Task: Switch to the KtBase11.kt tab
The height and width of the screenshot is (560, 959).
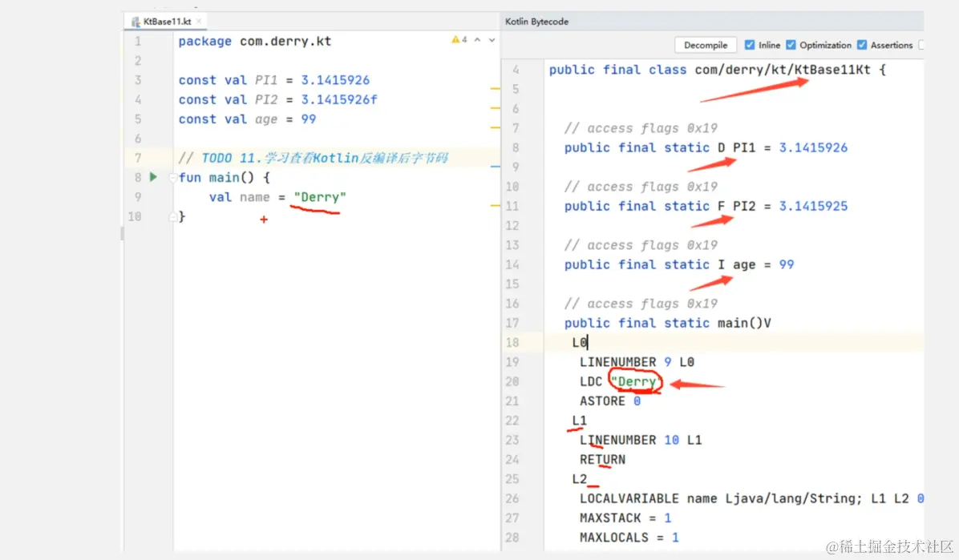Action: coord(167,22)
